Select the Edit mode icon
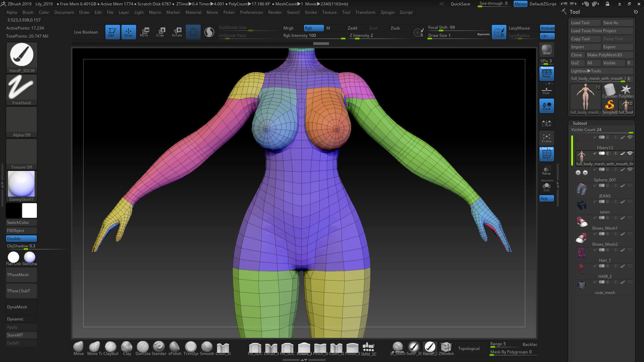Screen dimensions: 644x362 (x=112, y=32)
